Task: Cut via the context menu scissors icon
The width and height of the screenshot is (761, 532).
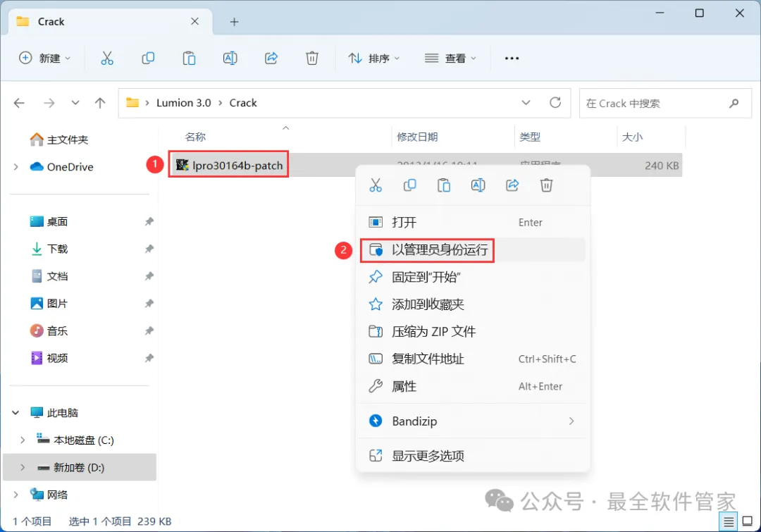Action: tap(376, 185)
